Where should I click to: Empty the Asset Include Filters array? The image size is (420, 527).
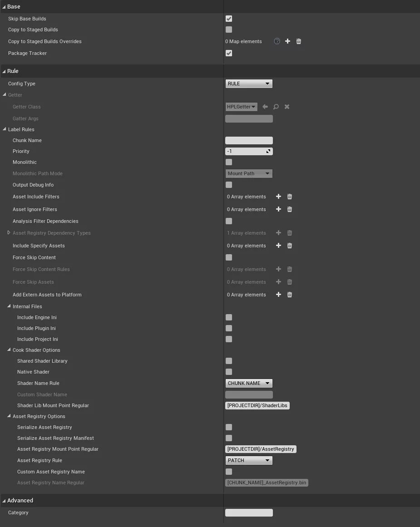point(290,197)
